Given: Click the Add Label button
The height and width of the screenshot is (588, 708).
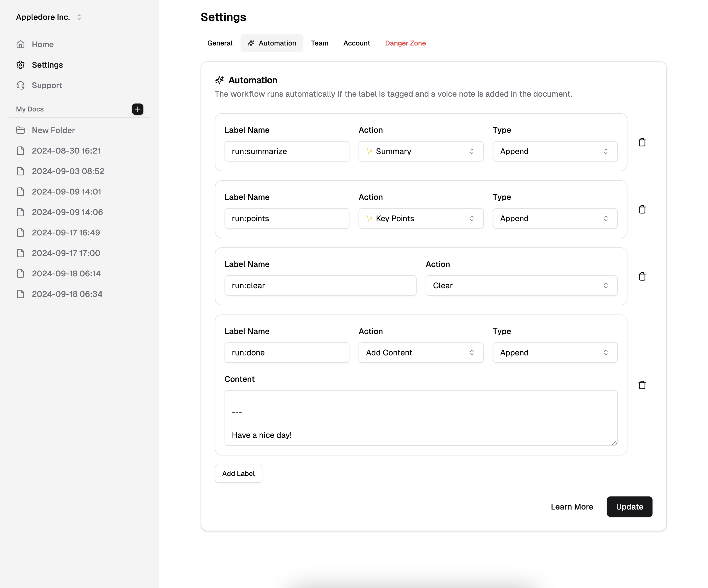Looking at the screenshot, I should click(238, 473).
